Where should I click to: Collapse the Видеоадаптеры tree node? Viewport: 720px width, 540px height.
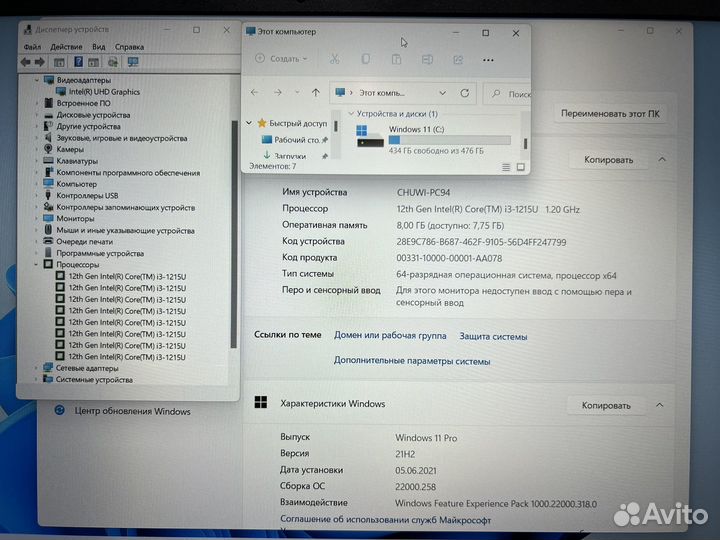[36, 80]
